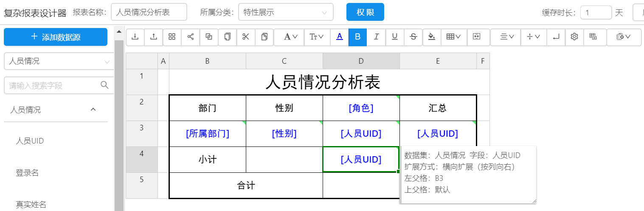
Task: Click the share icon in toolbar
Action: click(x=191, y=37)
